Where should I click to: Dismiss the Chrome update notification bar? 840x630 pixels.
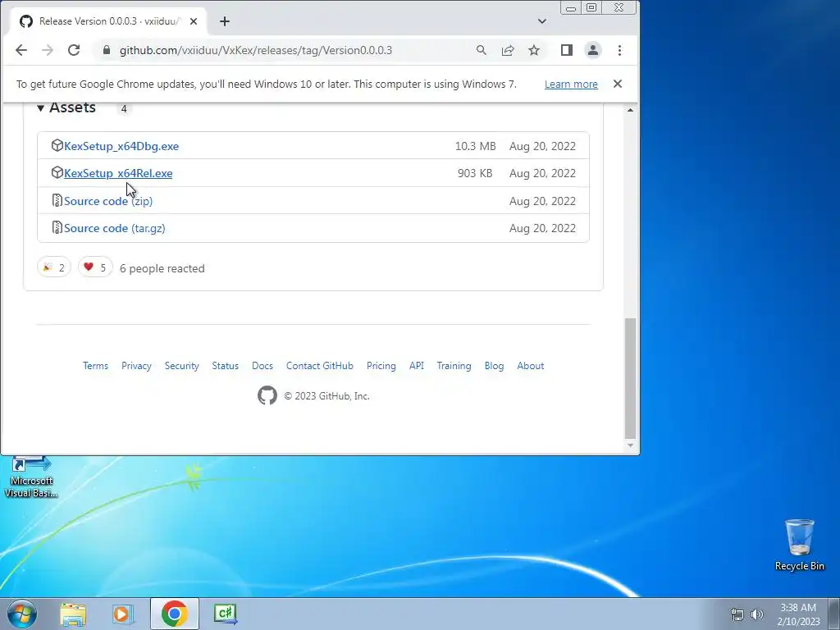(618, 84)
